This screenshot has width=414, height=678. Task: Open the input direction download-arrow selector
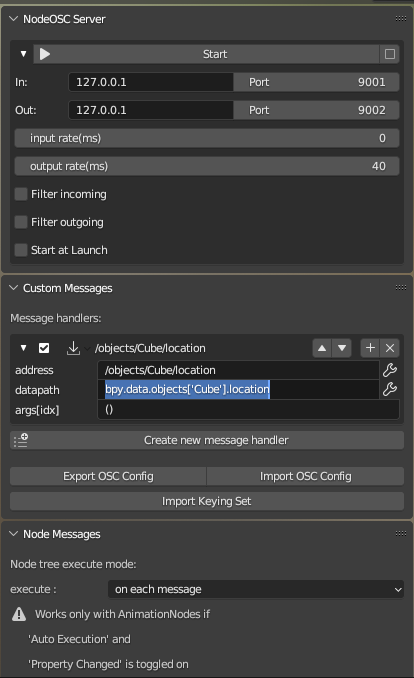78,348
